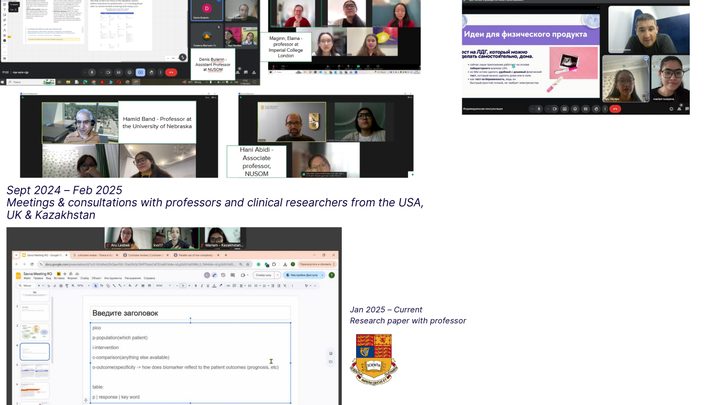Click browser reload button in Slides window

tap(32, 264)
